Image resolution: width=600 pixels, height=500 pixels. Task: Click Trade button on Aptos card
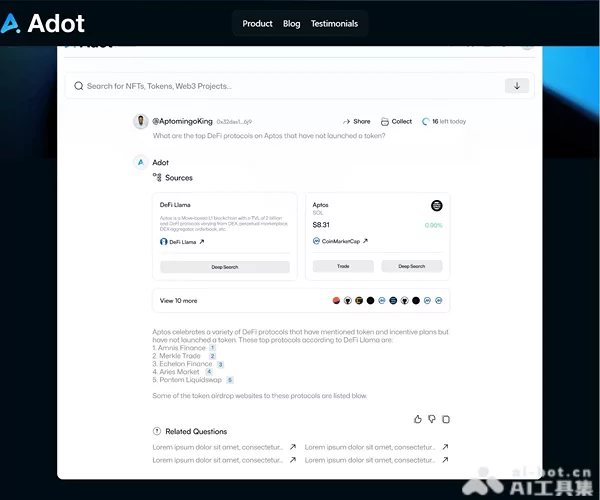(343, 266)
